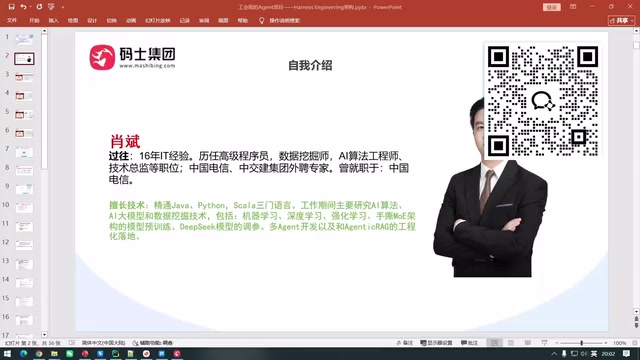Select slide 6 thumbnail
The width and height of the screenshot is (640, 360).
pos(24,133)
